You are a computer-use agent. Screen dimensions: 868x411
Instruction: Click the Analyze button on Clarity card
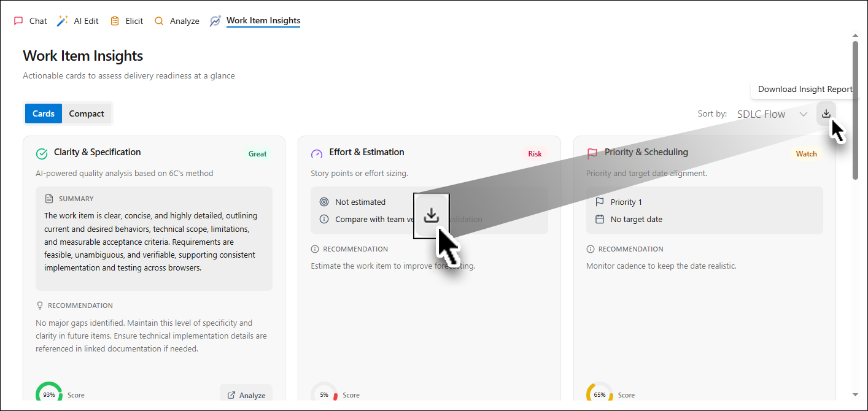click(x=246, y=395)
